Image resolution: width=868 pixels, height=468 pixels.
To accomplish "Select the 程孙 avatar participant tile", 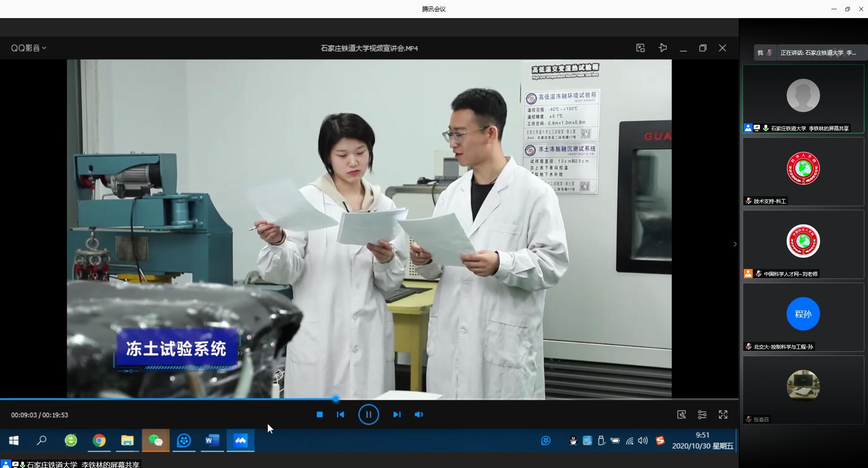I will [803, 317].
